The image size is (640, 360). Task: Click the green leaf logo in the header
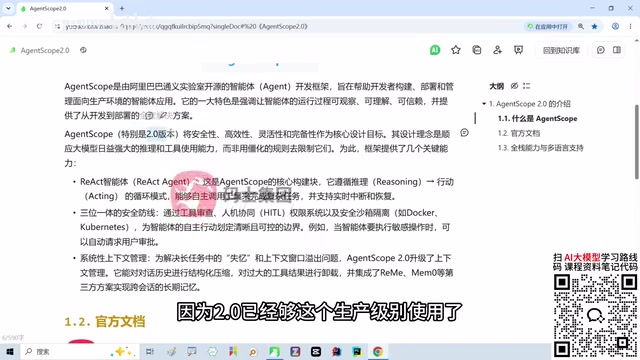[13, 50]
